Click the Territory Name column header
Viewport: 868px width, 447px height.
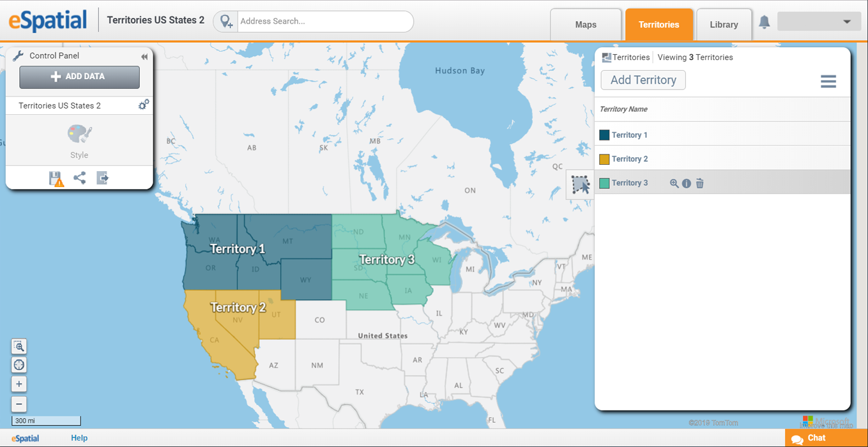coord(623,109)
